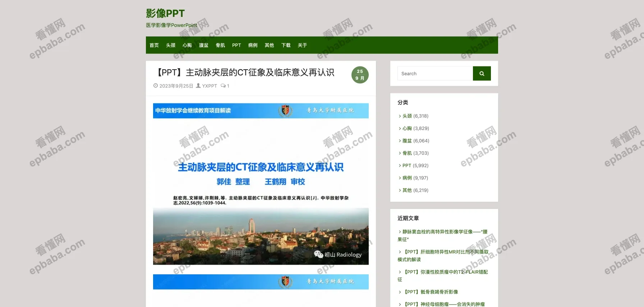Click the chevron before 头颈 category
This screenshot has width=644, height=307.
click(400, 116)
